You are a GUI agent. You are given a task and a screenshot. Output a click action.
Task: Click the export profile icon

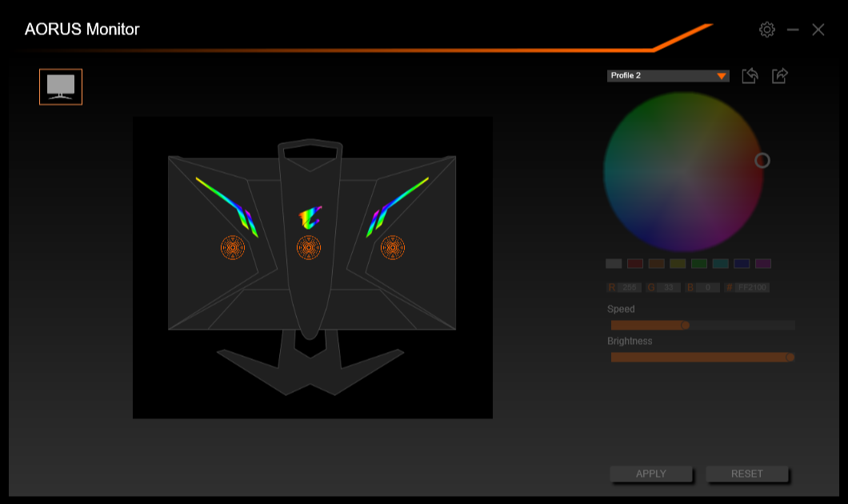pyautogui.click(x=780, y=76)
